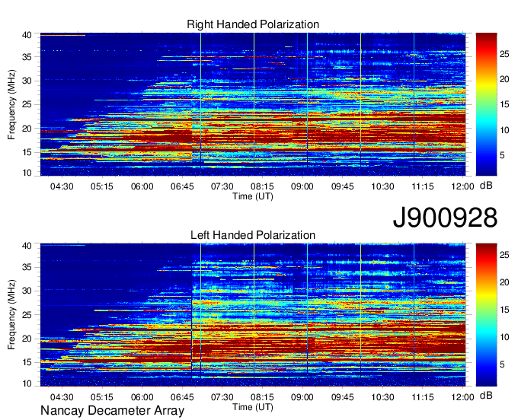Click the right-handed spectrogram image area
This screenshot has width=518, height=420.
coord(253,104)
